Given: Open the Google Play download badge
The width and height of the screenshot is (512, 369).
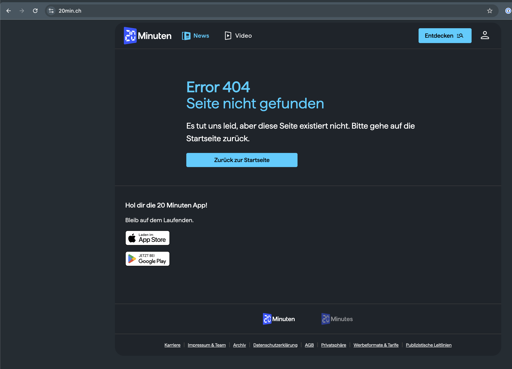Looking at the screenshot, I should [147, 259].
